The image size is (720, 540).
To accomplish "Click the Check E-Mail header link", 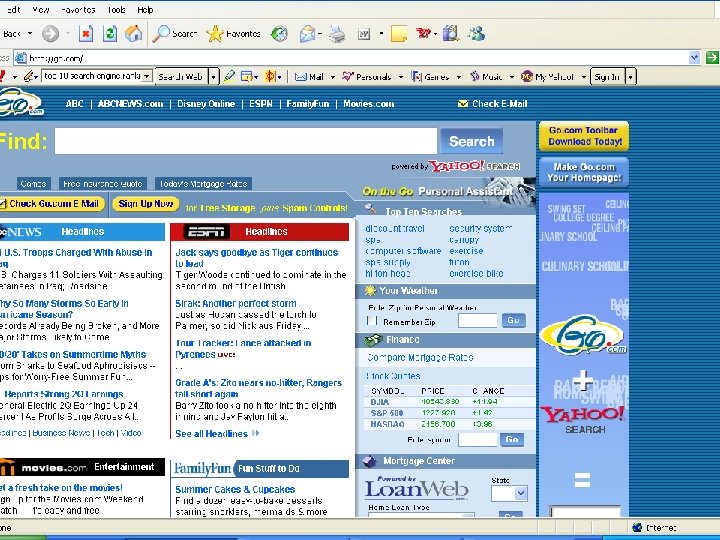I will (x=493, y=104).
